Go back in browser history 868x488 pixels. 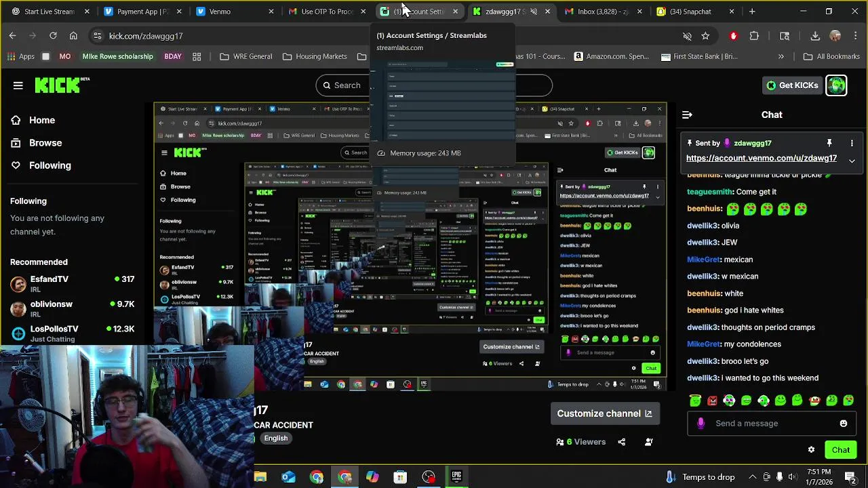click(12, 36)
